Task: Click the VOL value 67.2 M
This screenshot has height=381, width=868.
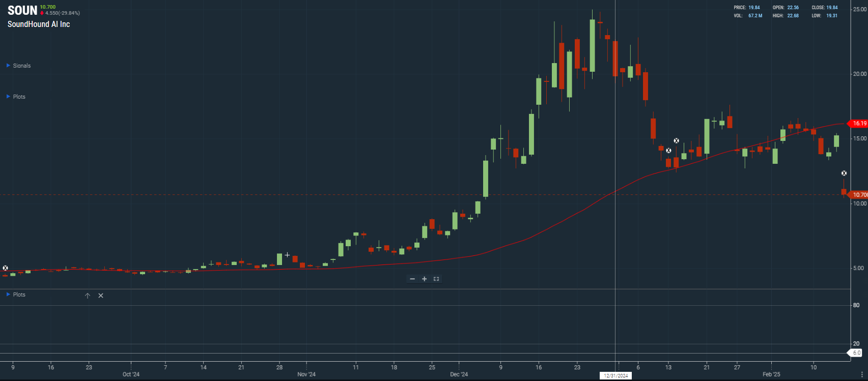Action: [x=755, y=16]
